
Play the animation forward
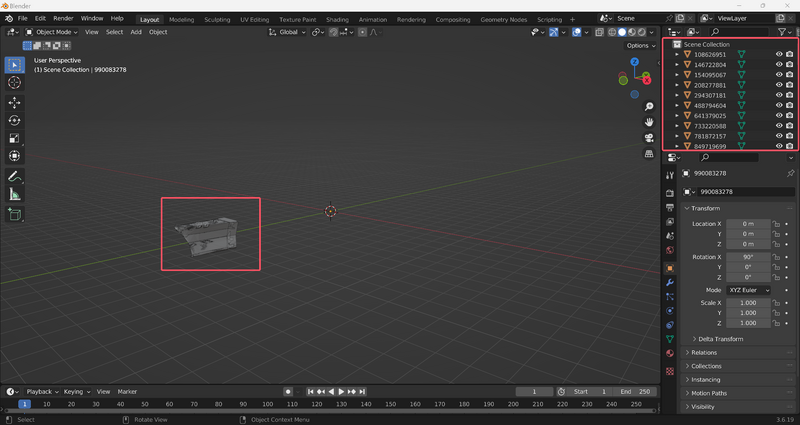coord(341,392)
